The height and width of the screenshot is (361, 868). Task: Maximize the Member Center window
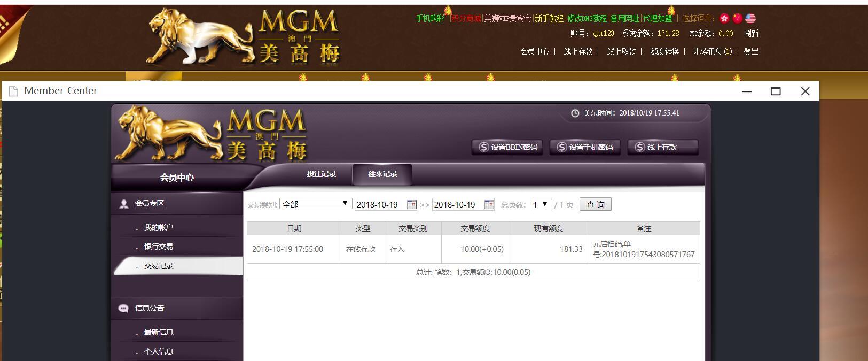pyautogui.click(x=776, y=91)
